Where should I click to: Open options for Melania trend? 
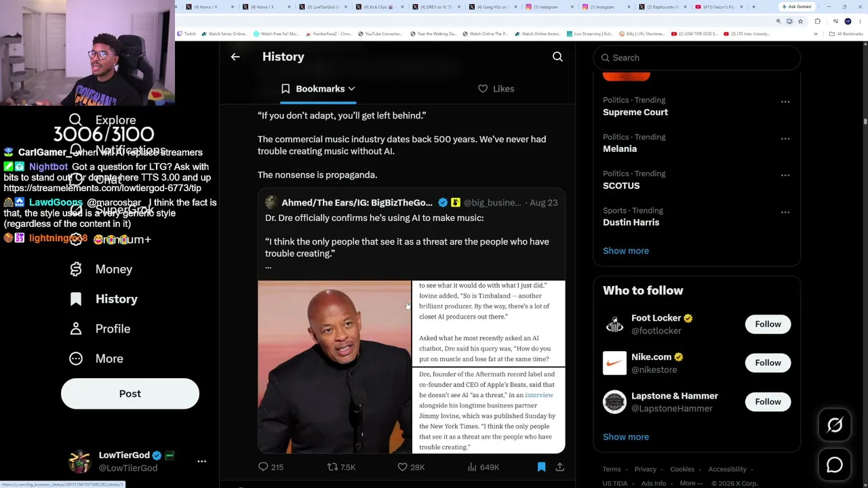pos(785,138)
